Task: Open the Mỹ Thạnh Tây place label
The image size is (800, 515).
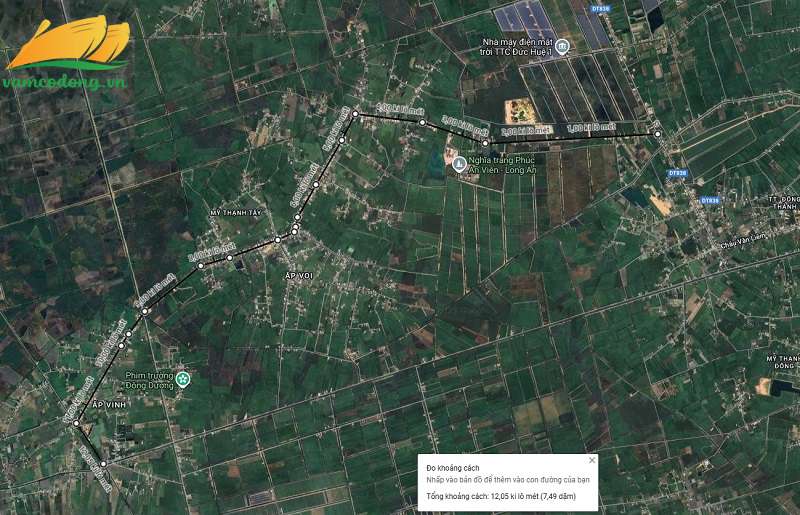Action: click(235, 213)
